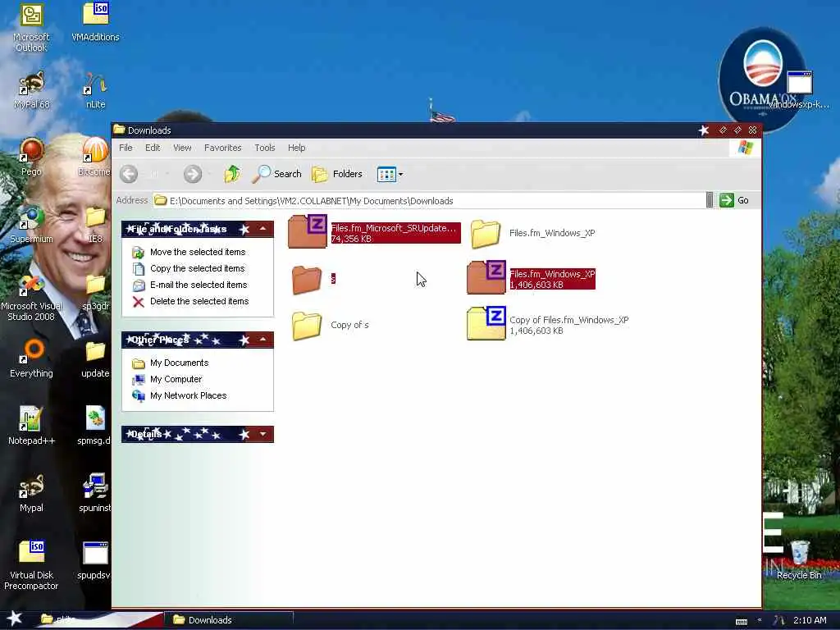Expand the Details panel
840x630 pixels.
[x=263, y=434]
